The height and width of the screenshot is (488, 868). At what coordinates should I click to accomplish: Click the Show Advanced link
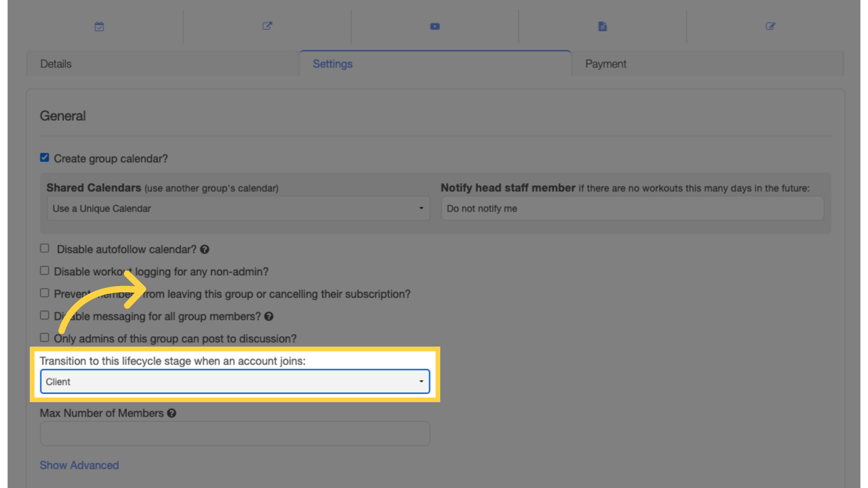point(79,464)
